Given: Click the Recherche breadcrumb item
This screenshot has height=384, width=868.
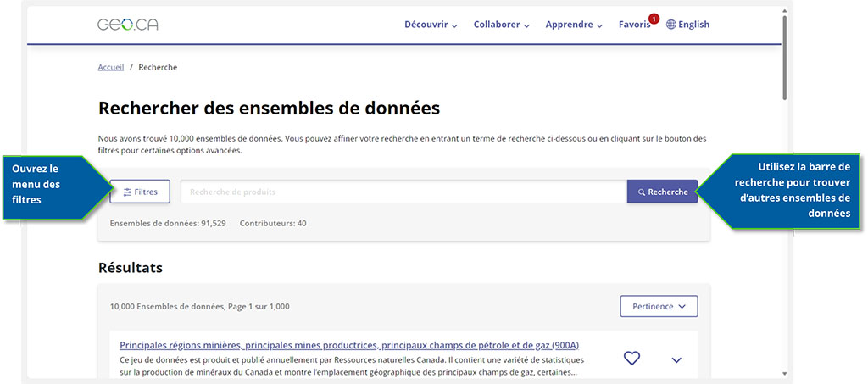Looking at the screenshot, I should [x=158, y=67].
